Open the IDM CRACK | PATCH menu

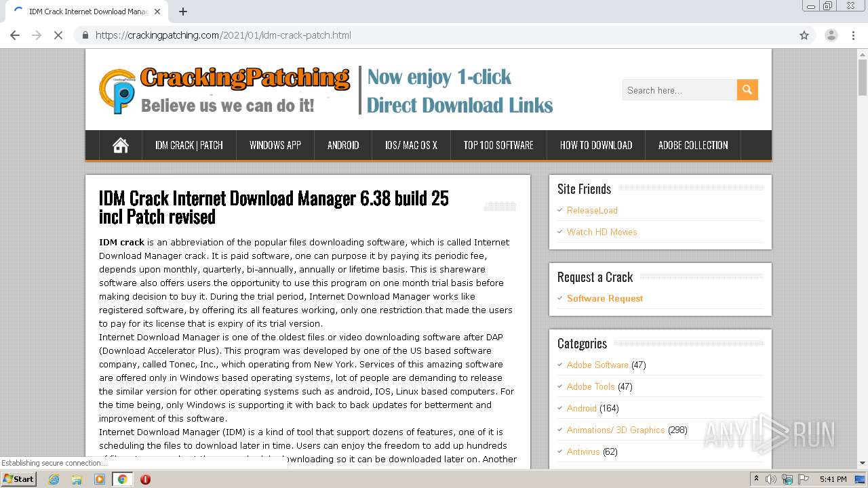189,145
